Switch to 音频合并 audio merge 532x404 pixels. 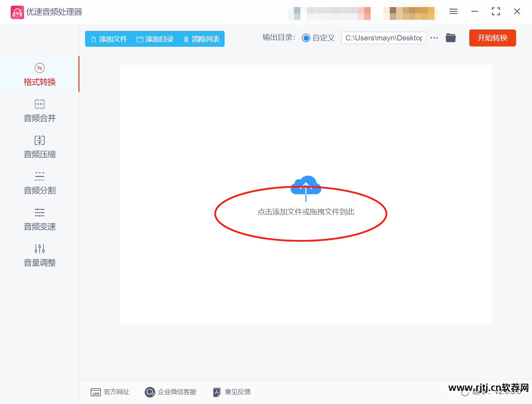pos(39,111)
